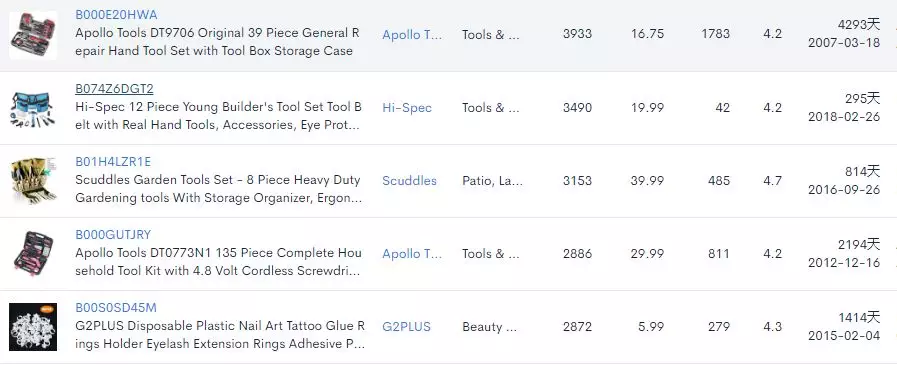Screen dimensions: 897x365
Task: Click the pink Apollo 135 Piece kit thumbnail
Action: click(33, 253)
